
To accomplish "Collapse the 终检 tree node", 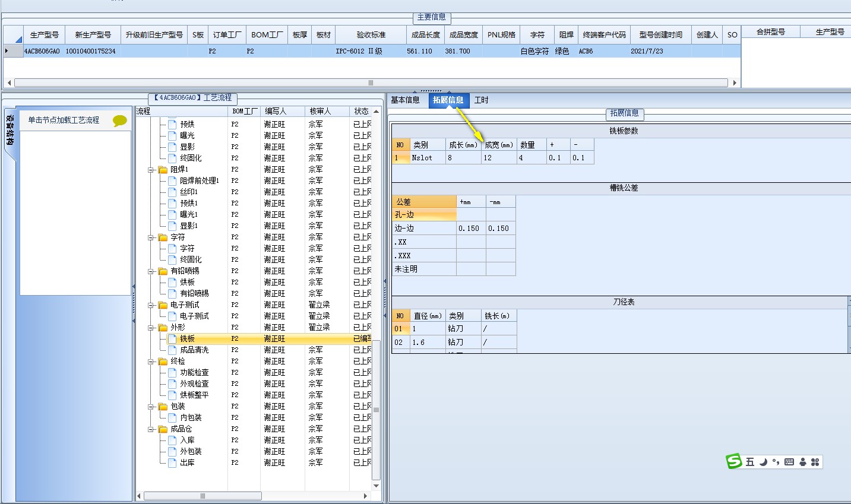I will coord(151,362).
